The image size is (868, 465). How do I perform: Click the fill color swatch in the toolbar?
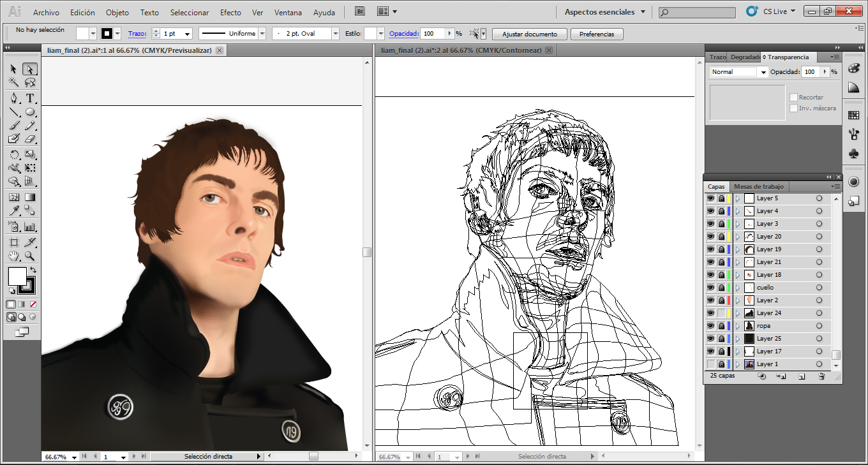click(x=17, y=276)
